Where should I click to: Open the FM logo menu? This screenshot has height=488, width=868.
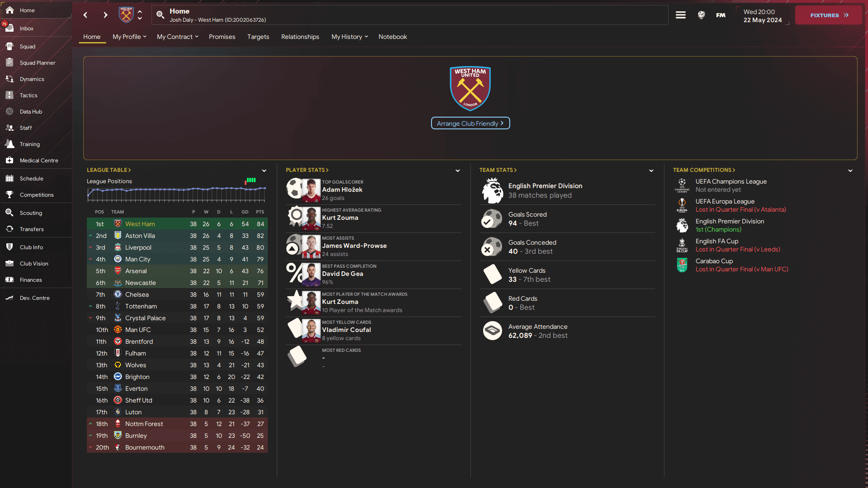pos(721,15)
